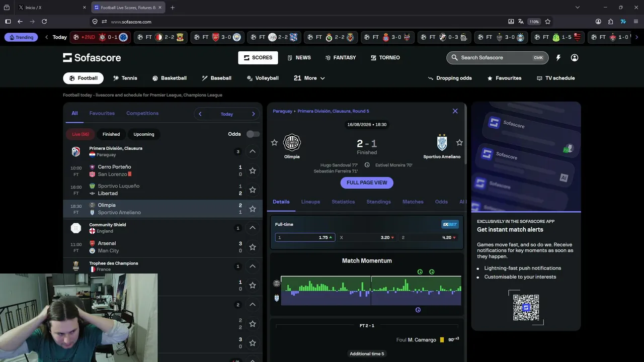This screenshot has width=644, height=362.
Task: Select the Baseball sport filter
Action: pyautogui.click(x=216, y=78)
